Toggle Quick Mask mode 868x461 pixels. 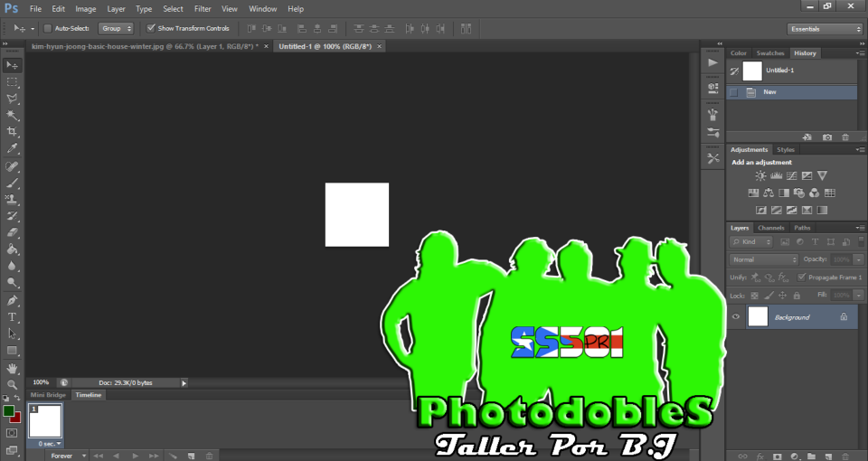pos(12,433)
